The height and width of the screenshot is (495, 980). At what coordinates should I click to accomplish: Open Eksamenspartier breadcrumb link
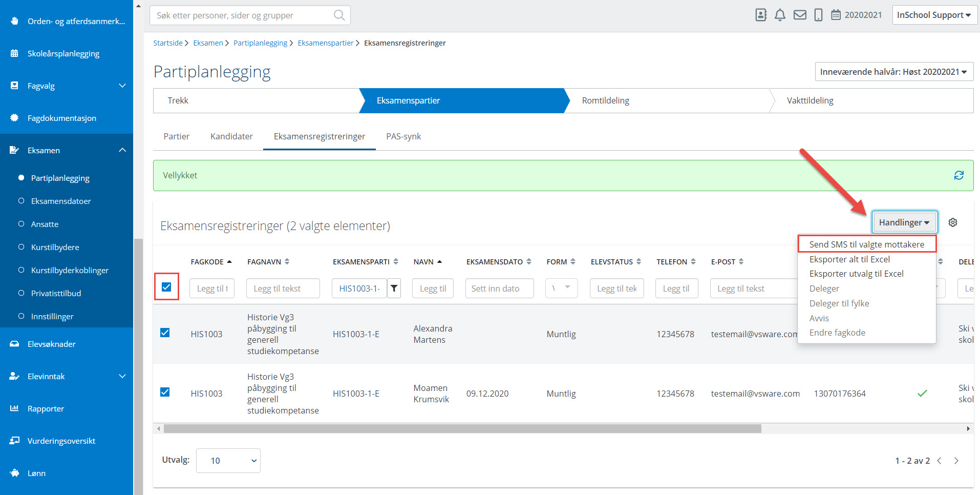click(x=326, y=43)
